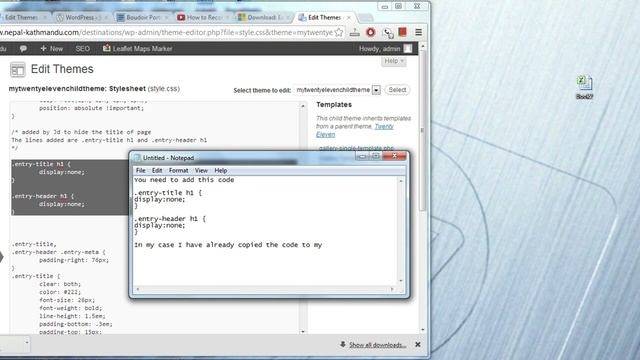Click Leaflet Maps Marker admin bar item
640x360 pixels.
click(x=138, y=49)
